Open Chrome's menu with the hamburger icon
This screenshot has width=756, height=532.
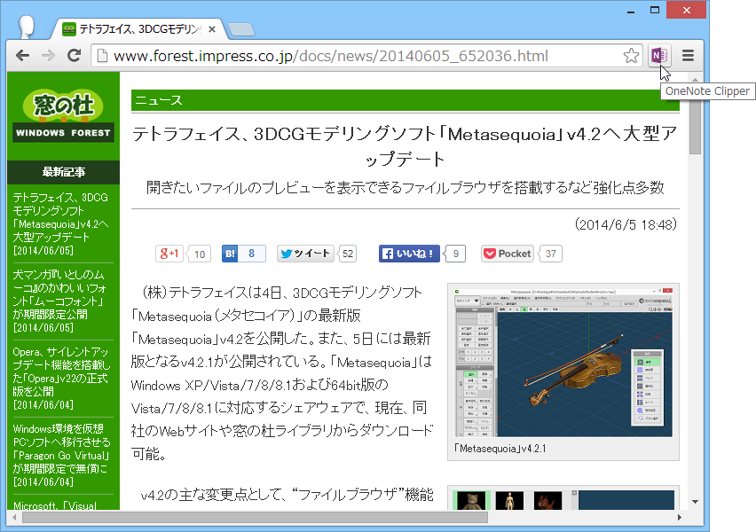tap(687, 55)
